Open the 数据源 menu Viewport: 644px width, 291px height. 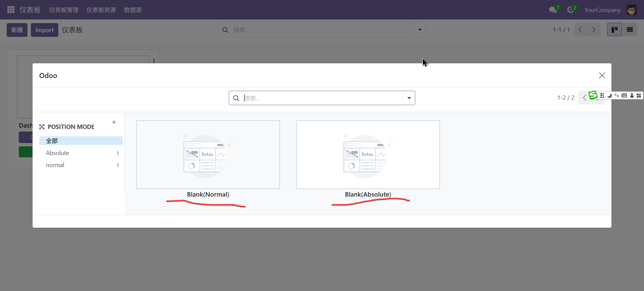[x=132, y=10]
